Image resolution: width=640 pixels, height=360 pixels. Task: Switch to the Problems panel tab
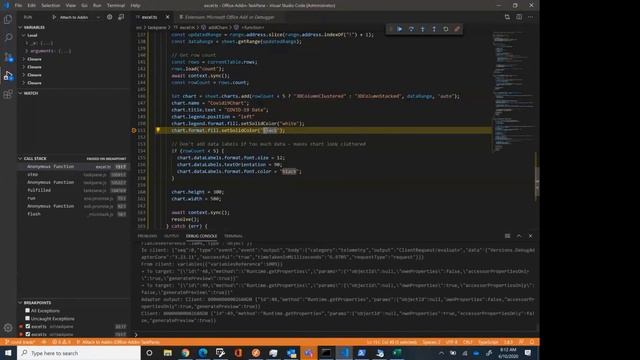click(147, 236)
